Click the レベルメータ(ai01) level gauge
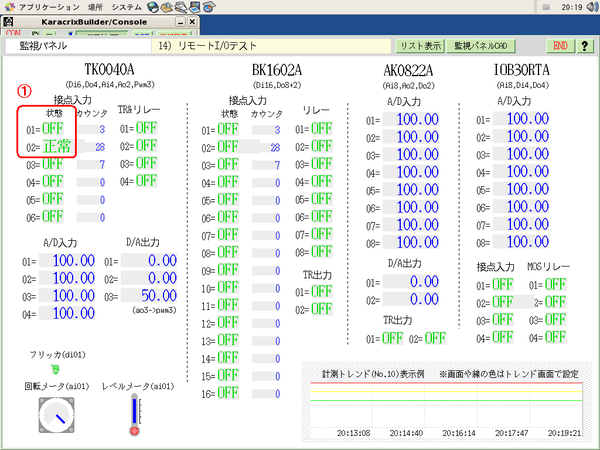The image size is (600, 450). (x=135, y=415)
